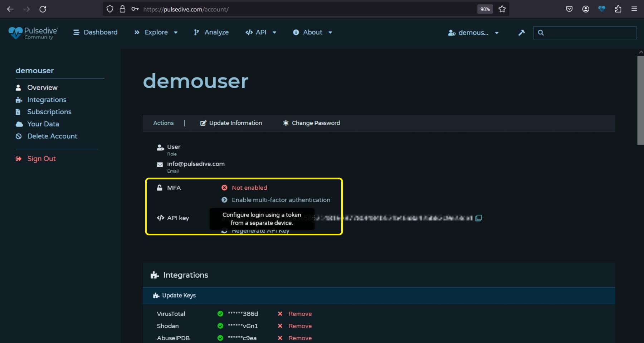The height and width of the screenshot is (343, 644).
Task: Open the Dashboard menu item
Action: (95, 33)
